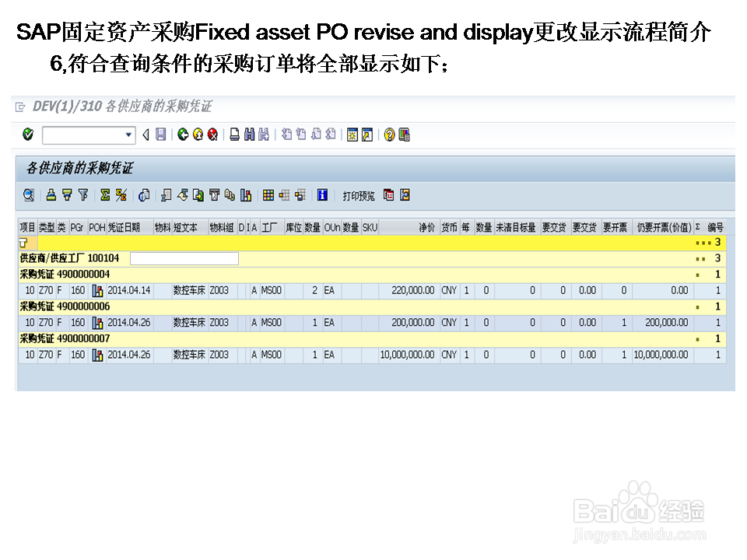Click the Choose Layout grid icon
This screenshot has height=560, width=747.
pos(268,195)
